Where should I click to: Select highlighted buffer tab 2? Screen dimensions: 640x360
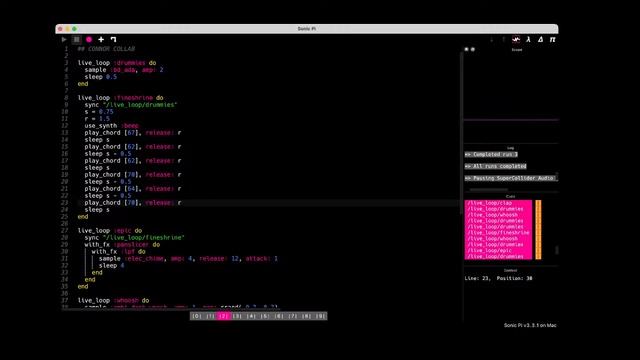coord(223,316)
